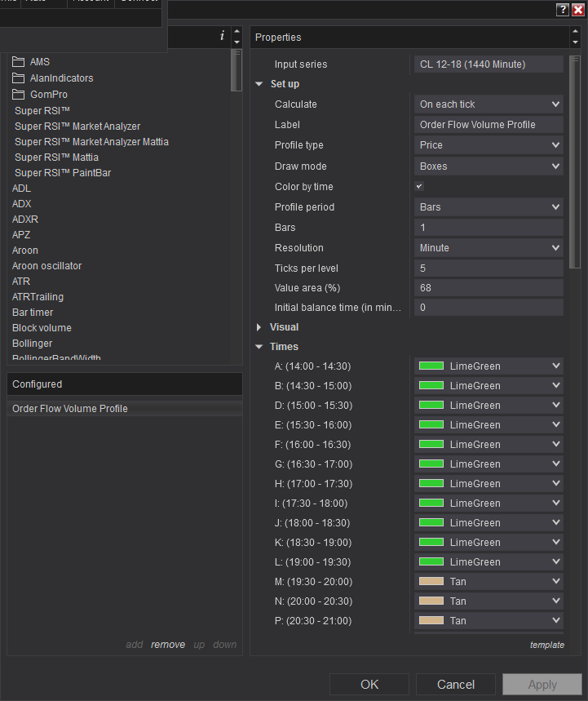588x701 pixels.
Task: Open the Profile type dropdown
Action: point(489,145)
